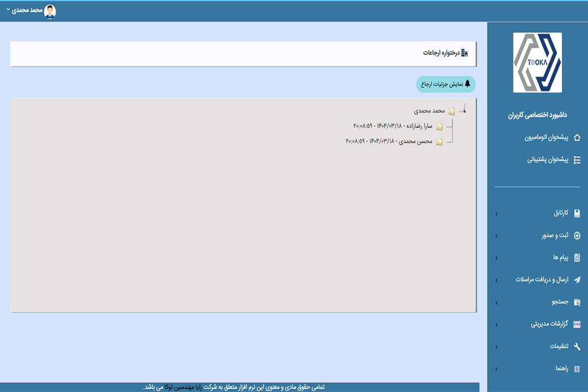The height and width of the screenshot is (392, 588).
Task: Collapse the محمد محمدی root tree node
Action: click(464, 111)
